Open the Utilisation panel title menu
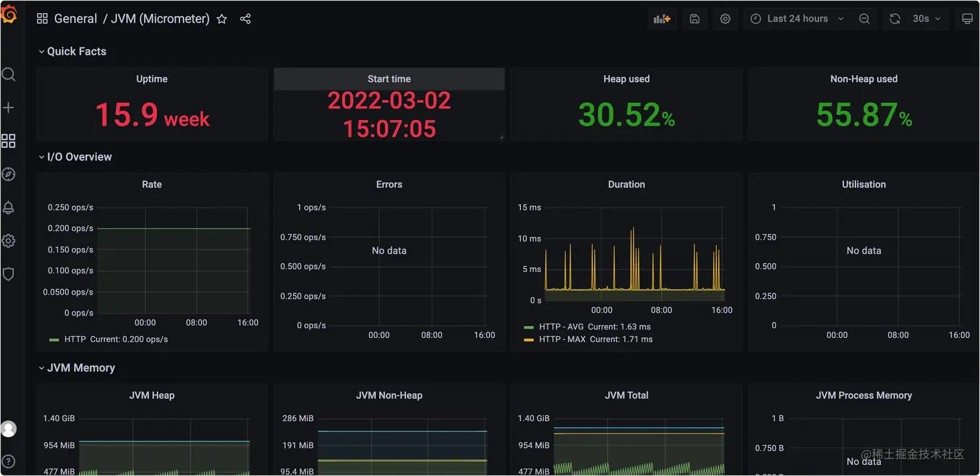980x476 pixels. pos(863,185)
